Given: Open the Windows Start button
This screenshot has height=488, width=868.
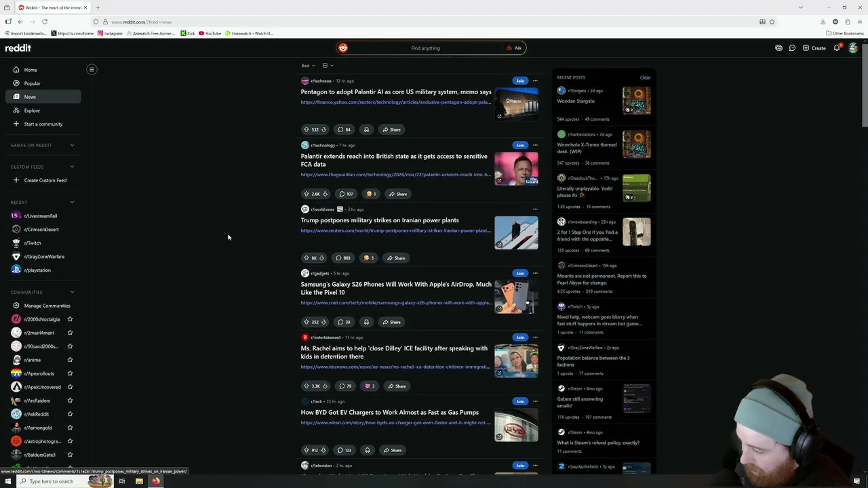Looking at the screenshot, I should (8, 481).
